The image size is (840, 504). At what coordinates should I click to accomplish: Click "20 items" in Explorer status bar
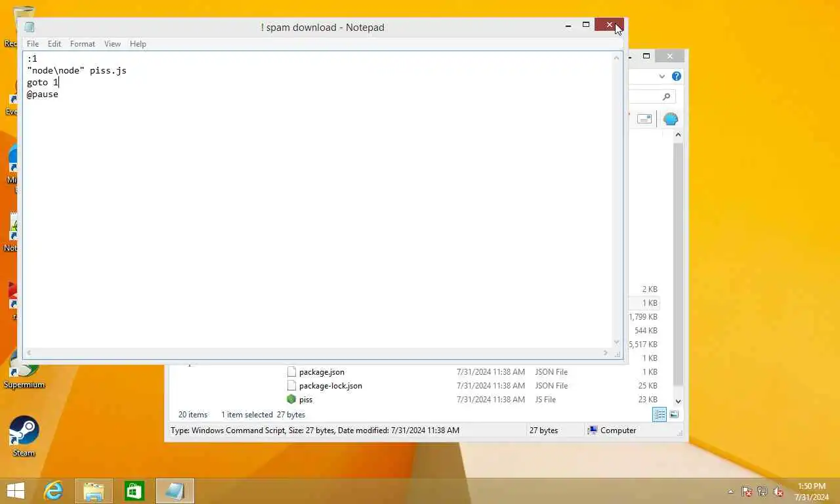click(x=193, y=415)
